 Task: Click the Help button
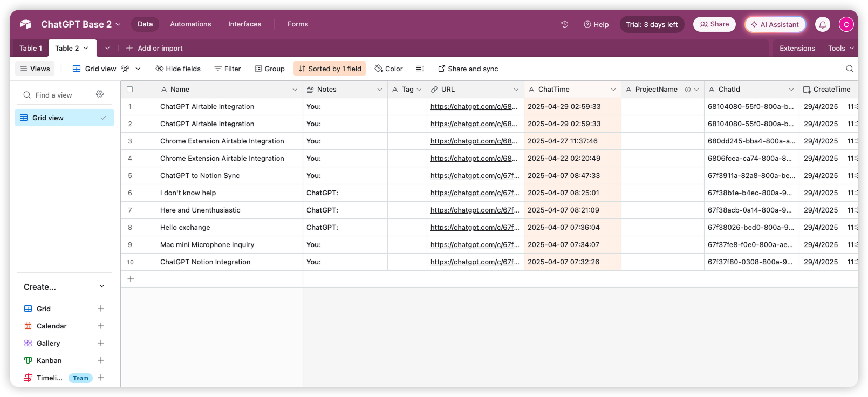coord(596,24)
